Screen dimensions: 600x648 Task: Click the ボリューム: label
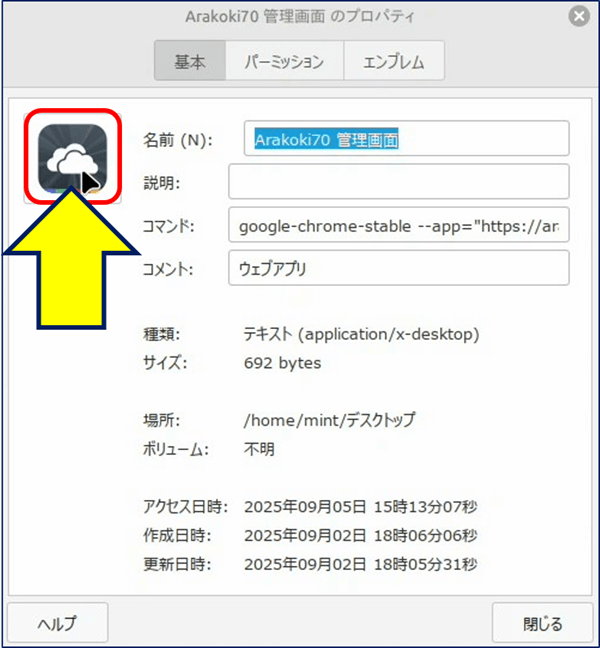click(176, 449)
